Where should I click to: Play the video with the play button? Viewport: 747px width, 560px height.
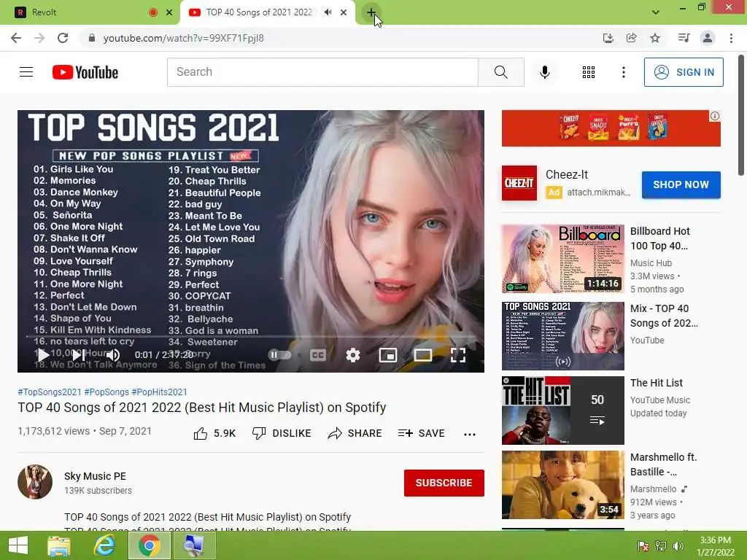tap(43, 355)
